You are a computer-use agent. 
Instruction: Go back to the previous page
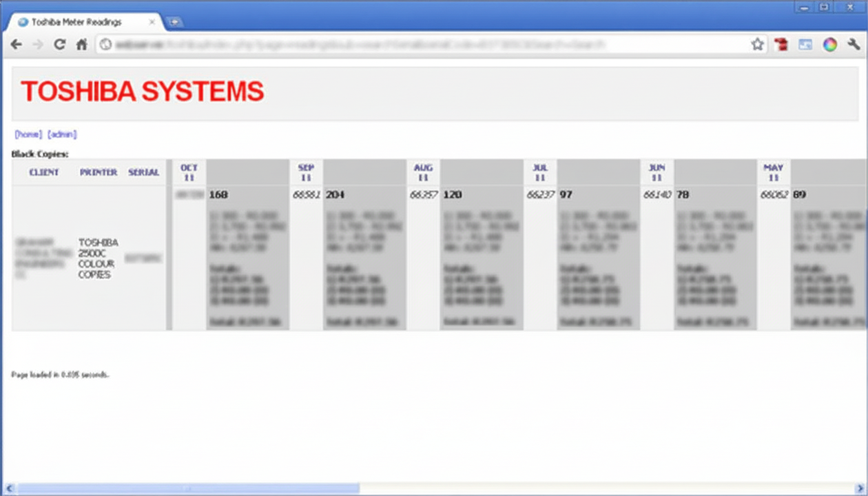tap(17, 45)
